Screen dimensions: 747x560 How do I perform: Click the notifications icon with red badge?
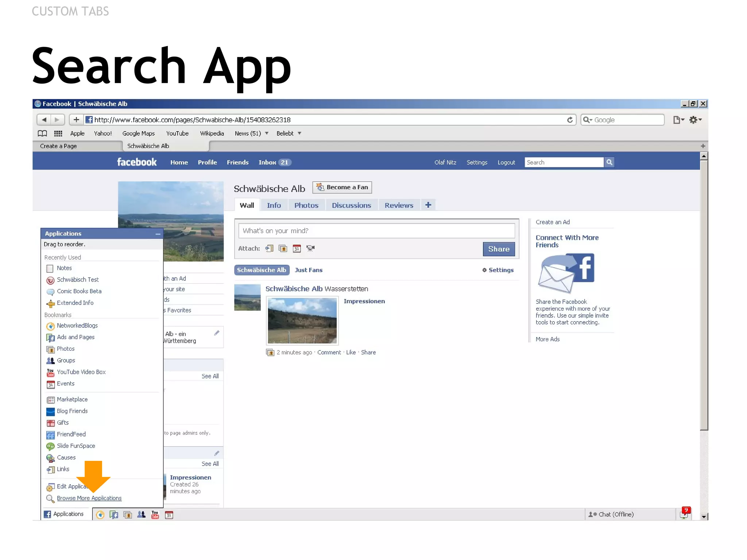pos(685,514)
